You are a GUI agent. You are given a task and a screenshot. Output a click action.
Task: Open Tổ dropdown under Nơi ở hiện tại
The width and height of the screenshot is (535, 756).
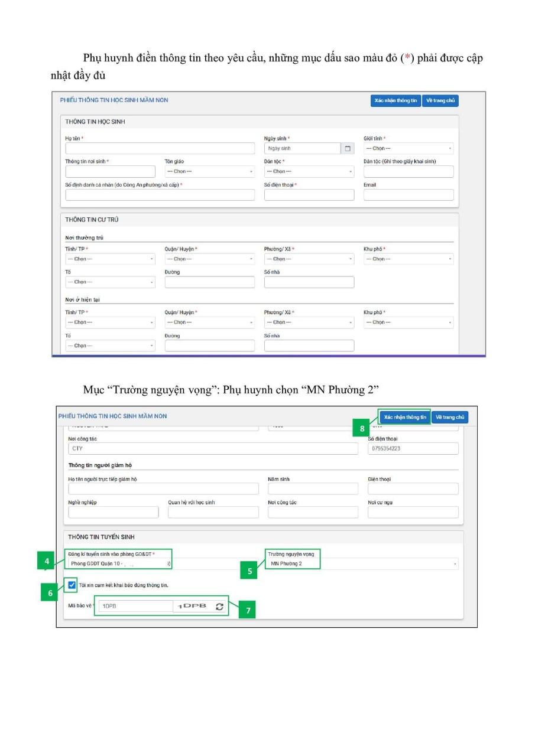coord(110,346)
